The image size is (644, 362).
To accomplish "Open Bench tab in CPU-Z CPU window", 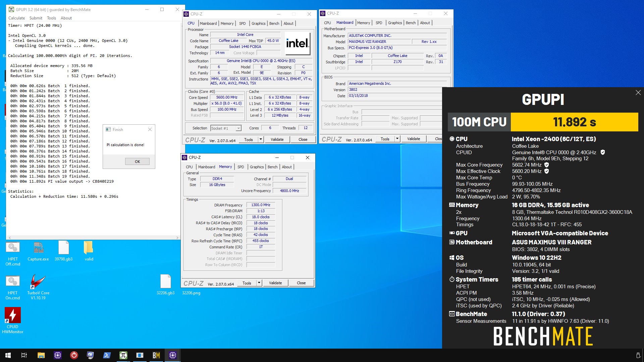I will [274, 23].
